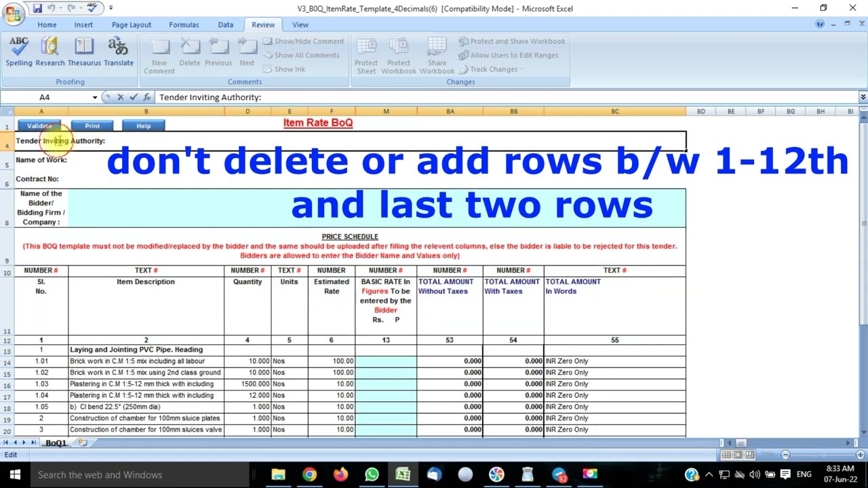
Task: Open the View ribbon tab
Action: pos(300,24)
